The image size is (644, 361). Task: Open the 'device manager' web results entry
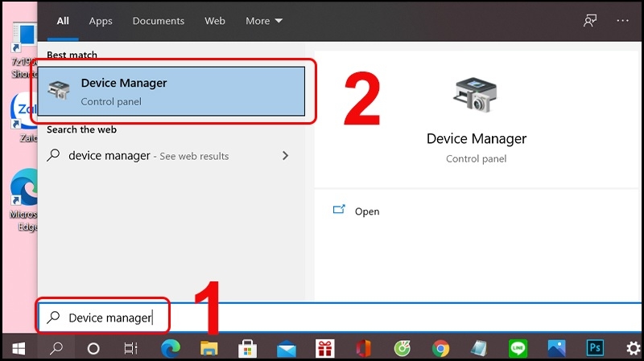pyautogui.click(x=171, y=156)
